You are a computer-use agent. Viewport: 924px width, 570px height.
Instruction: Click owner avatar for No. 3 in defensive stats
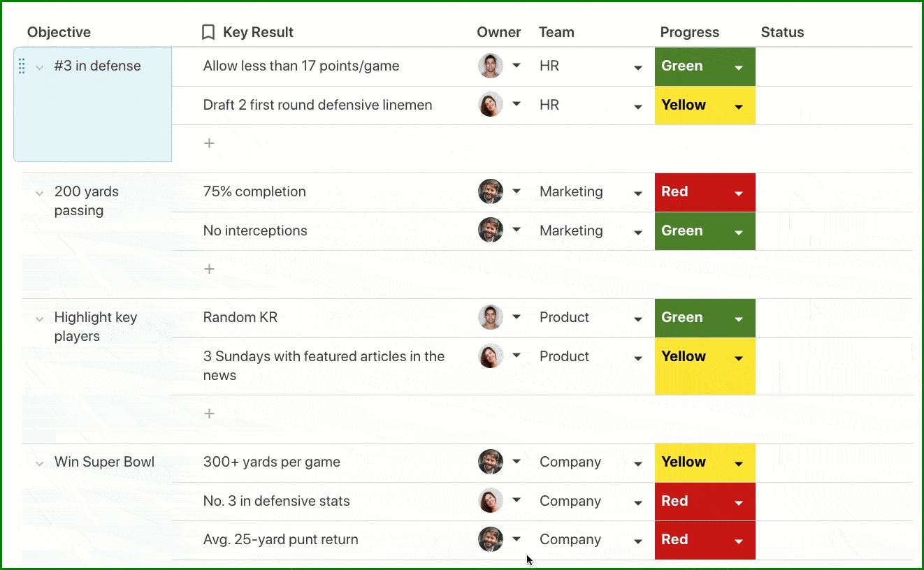pos(491,501)
